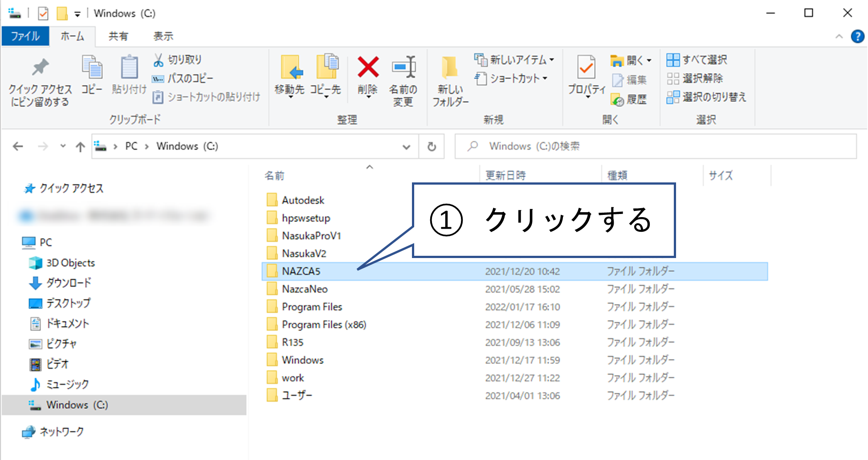This screenshot has width=868, height=460.
Task: Click the new folder icon in title bar
Action: pos(62,14)
